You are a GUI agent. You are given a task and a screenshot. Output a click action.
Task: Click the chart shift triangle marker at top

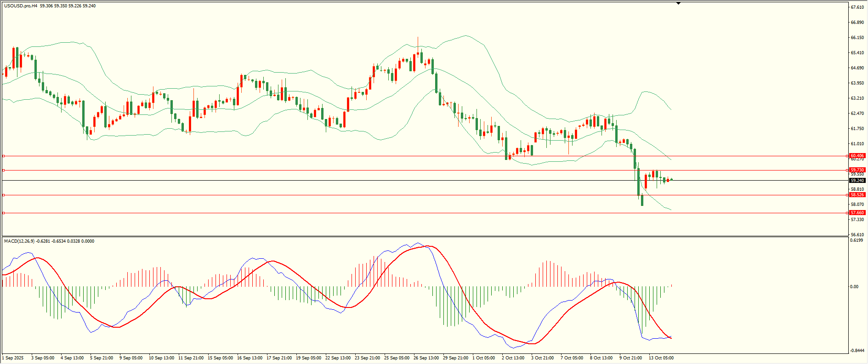click(678, 3)
